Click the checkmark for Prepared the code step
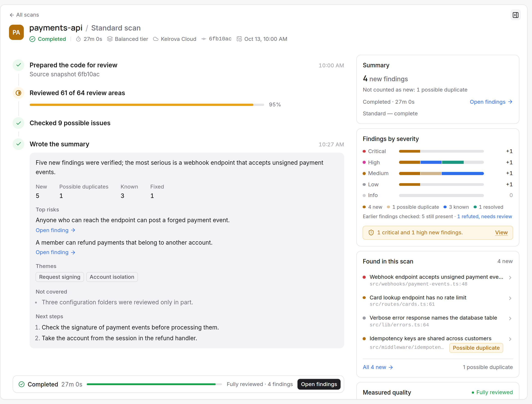532x404 pixels. click(x=19, y=65)
